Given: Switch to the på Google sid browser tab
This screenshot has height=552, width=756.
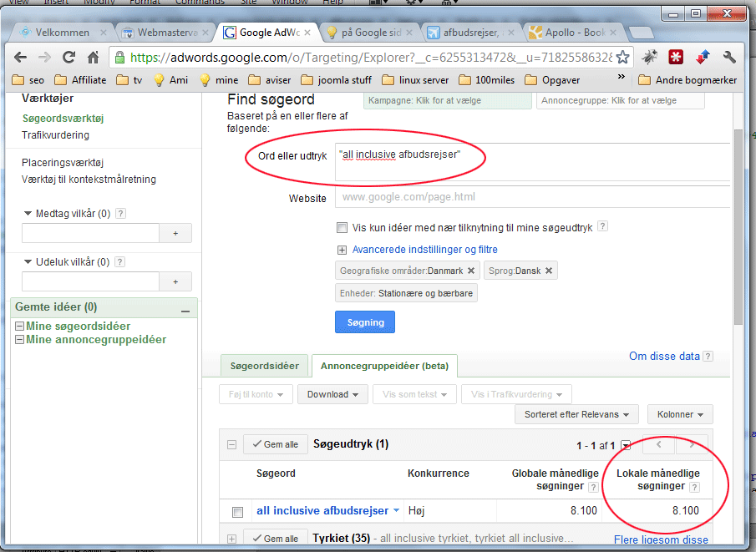Looking at the screenshot, I should pos(369,33).
